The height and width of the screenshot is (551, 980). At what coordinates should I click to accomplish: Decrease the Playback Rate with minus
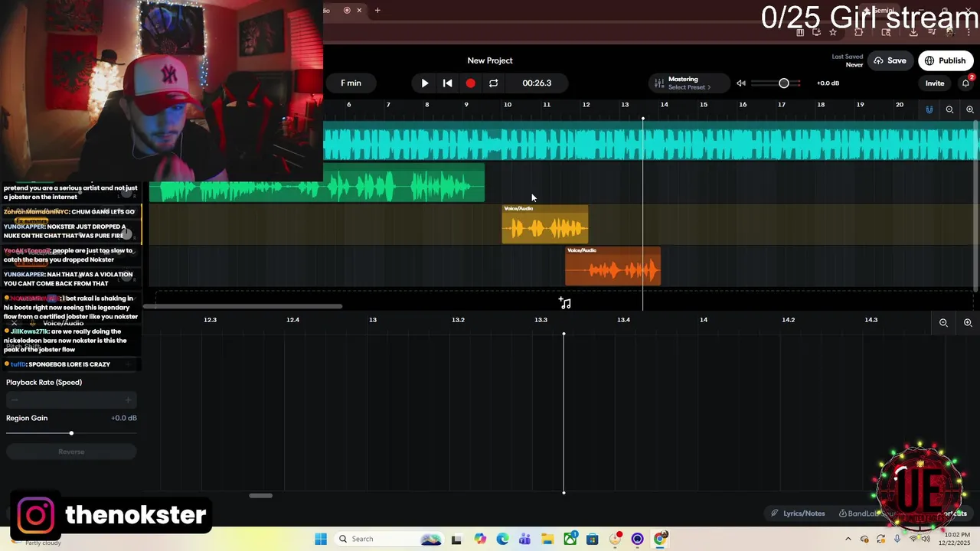[x=15, y=399]
